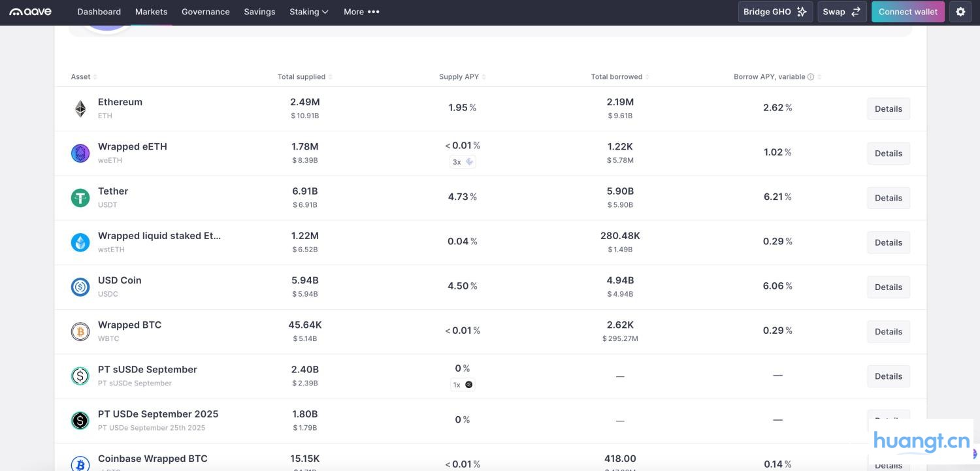Click the USD Coin token icon
This screenshot has width=980, height=471.
click(80, 286)
